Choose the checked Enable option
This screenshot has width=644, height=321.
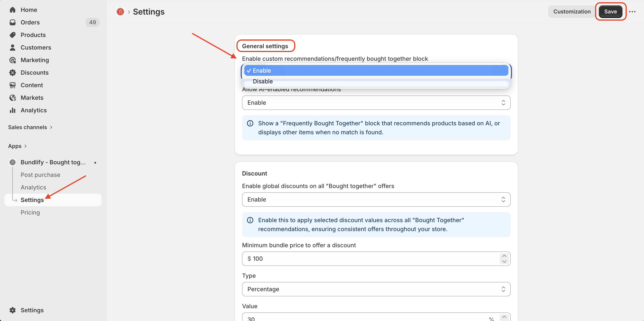tap(262, 71)
